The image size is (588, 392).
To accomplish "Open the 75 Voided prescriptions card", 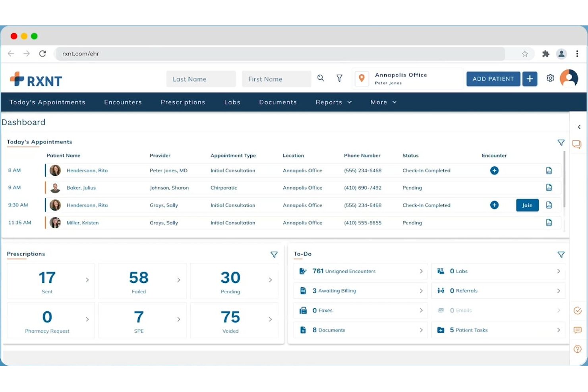I will coord(234,321).
